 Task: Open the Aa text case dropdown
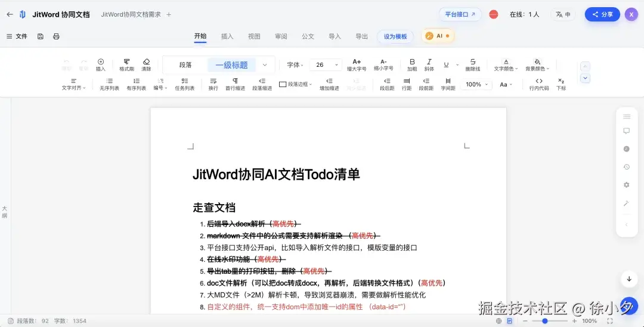coord(506,84)
